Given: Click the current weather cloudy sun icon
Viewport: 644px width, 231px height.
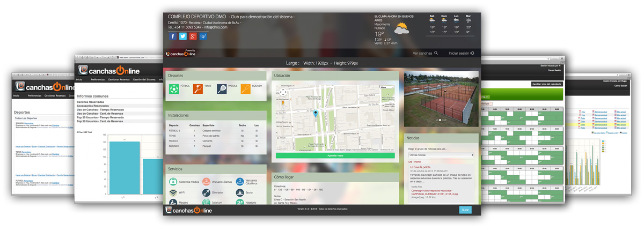Looking at the screenshot, I should (x=401, y=28).
